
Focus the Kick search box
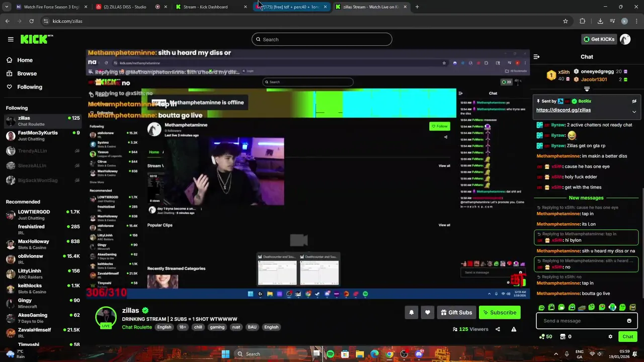pyautogui.click(x=322, y=39)
